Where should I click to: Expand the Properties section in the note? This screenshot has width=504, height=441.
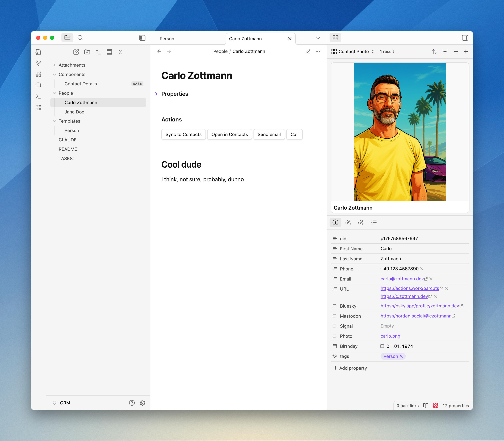click(x=156, y=94)
